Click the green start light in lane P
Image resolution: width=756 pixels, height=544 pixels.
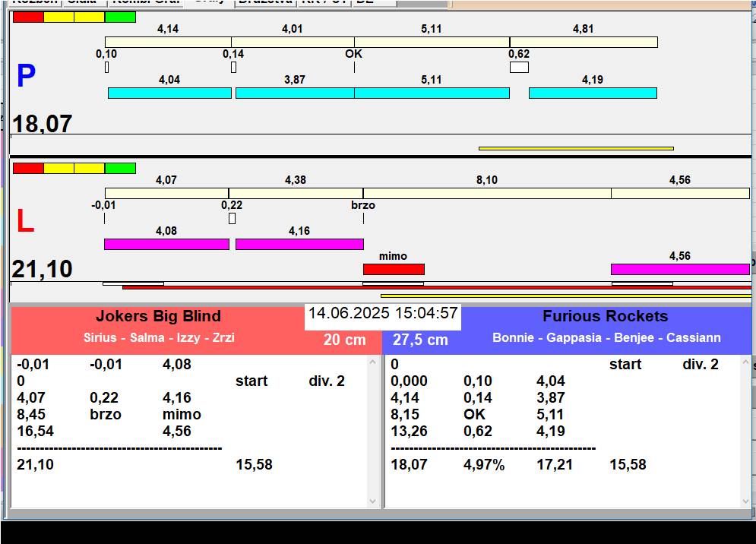point(120,17)
